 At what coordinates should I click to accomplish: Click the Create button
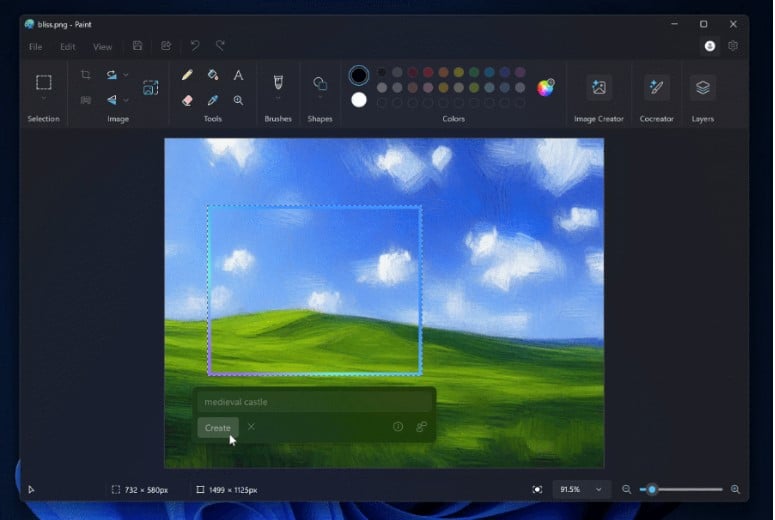(218, 428)
